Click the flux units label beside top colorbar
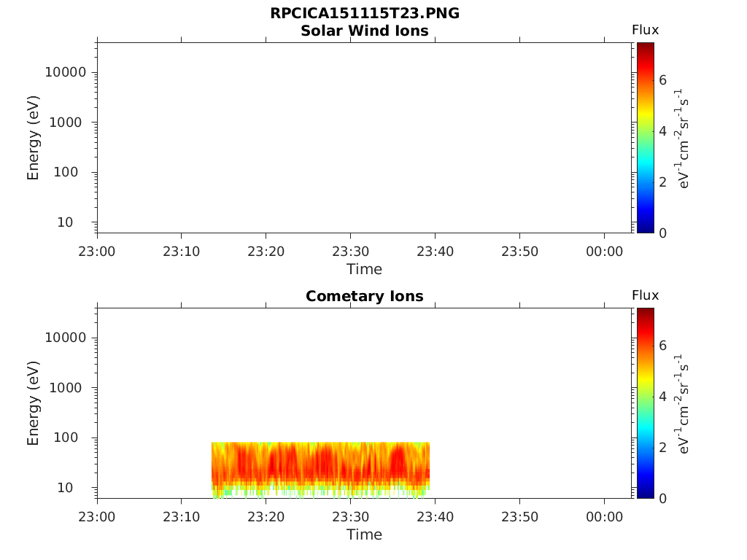The image size is (747, 560). point(681,139)
